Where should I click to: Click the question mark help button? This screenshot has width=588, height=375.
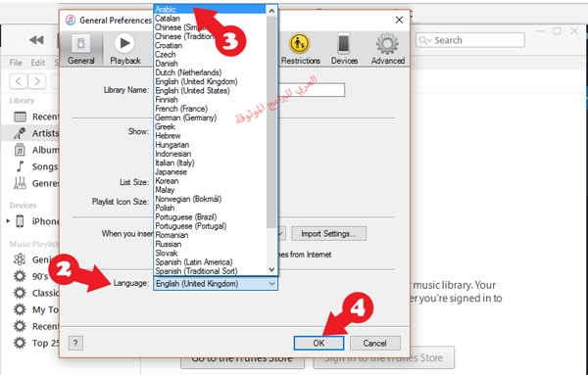(x=75, y=343)
